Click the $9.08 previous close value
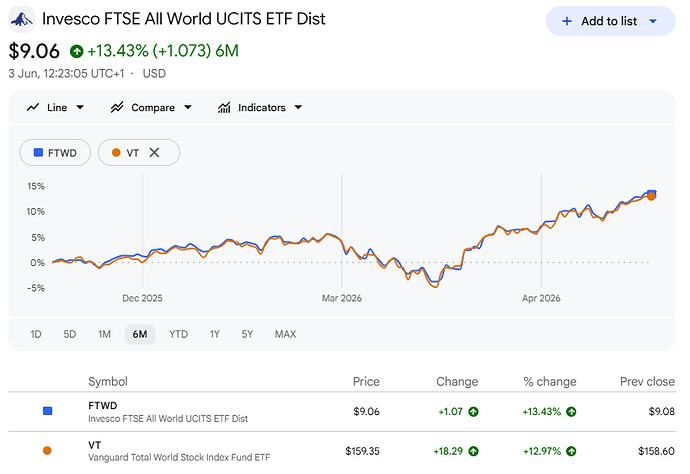This screenshot has height=474, width=690. (661, 412)
